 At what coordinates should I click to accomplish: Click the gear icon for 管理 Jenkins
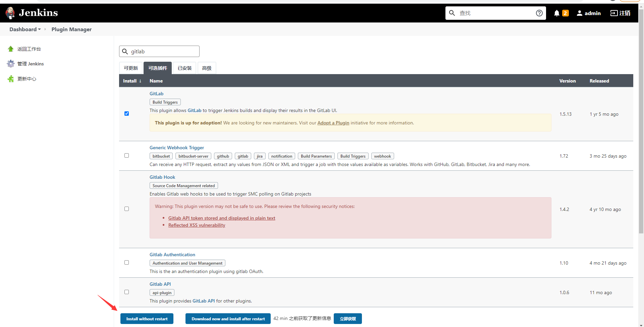click(11, 64)
